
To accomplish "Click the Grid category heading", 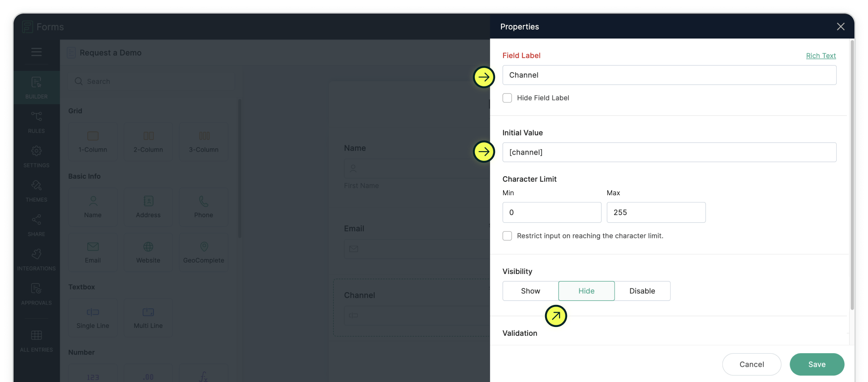I will [x=75, y=111].
